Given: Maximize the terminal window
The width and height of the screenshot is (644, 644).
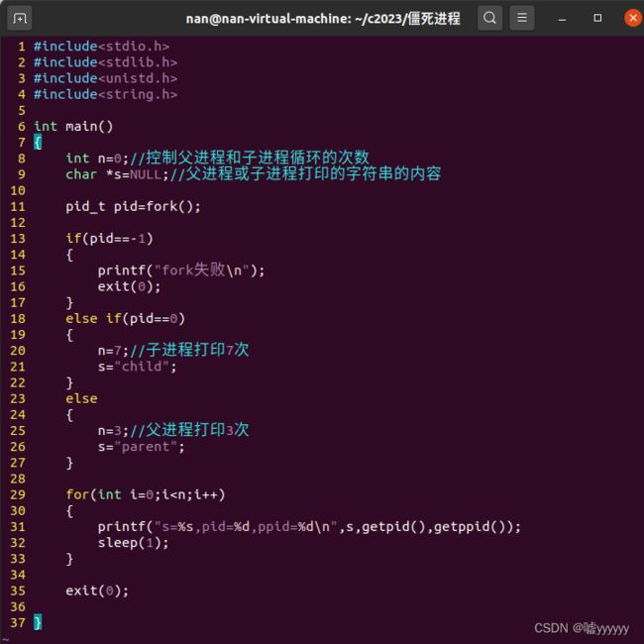Looking at the screenshot, I should (597, 18).
